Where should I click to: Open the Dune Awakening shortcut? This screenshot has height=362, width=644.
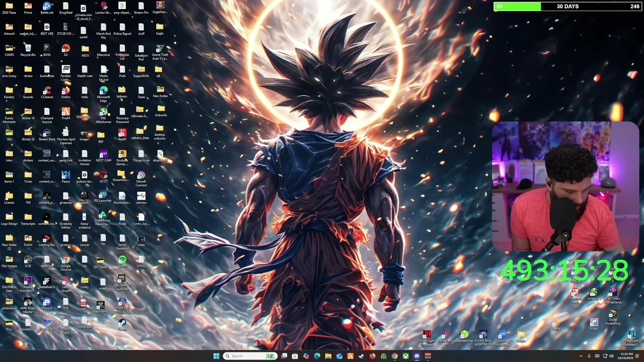(x=612, y=318)
